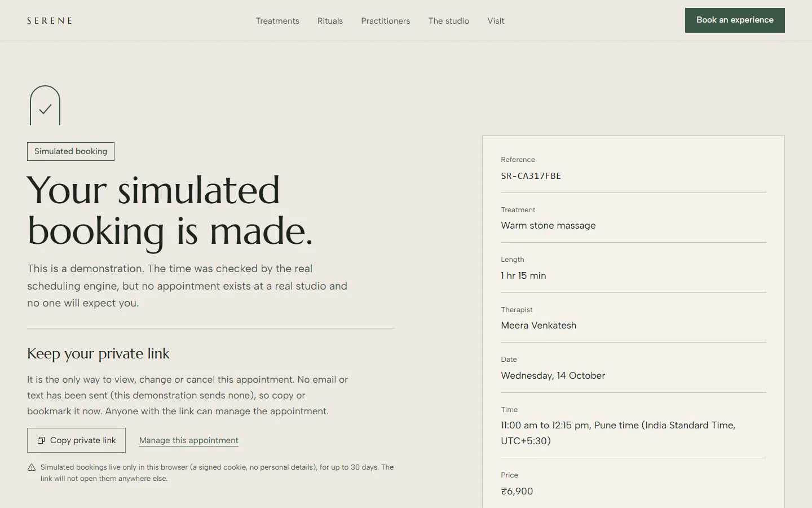Open the Manage this appointment link
812x508 pixels.
(189, 440)
